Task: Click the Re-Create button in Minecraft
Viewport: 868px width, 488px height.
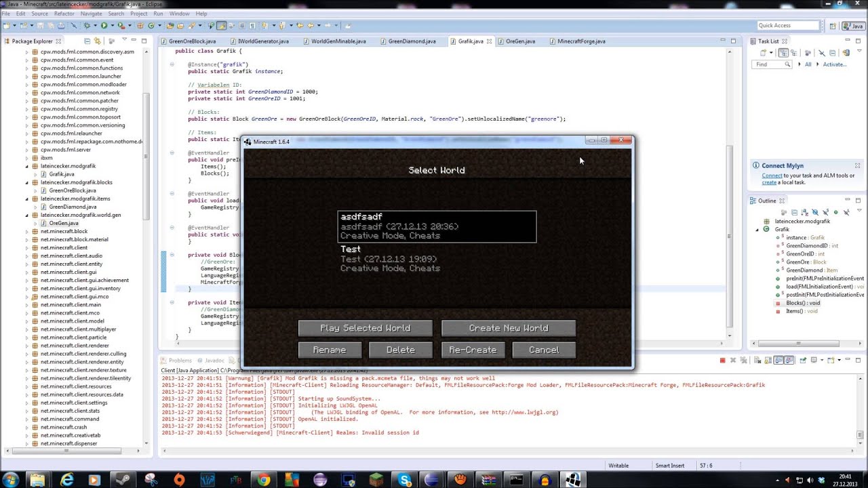Action: (473, 350)
